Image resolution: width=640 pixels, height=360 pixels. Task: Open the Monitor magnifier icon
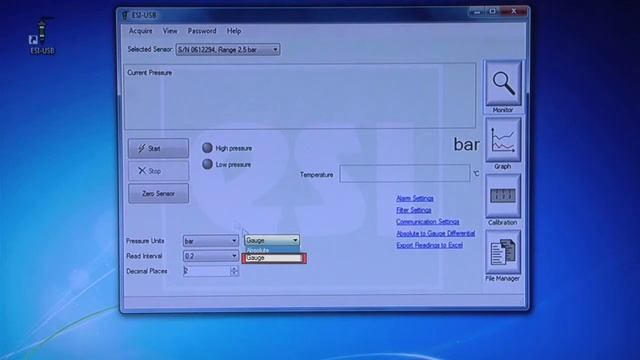tap(503, 84)
